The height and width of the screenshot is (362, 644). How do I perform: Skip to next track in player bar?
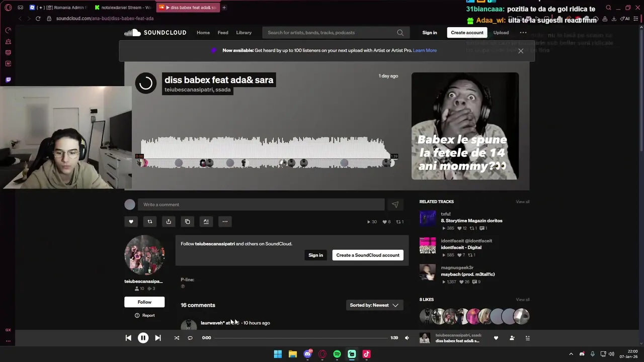click(x=157, y=338)
